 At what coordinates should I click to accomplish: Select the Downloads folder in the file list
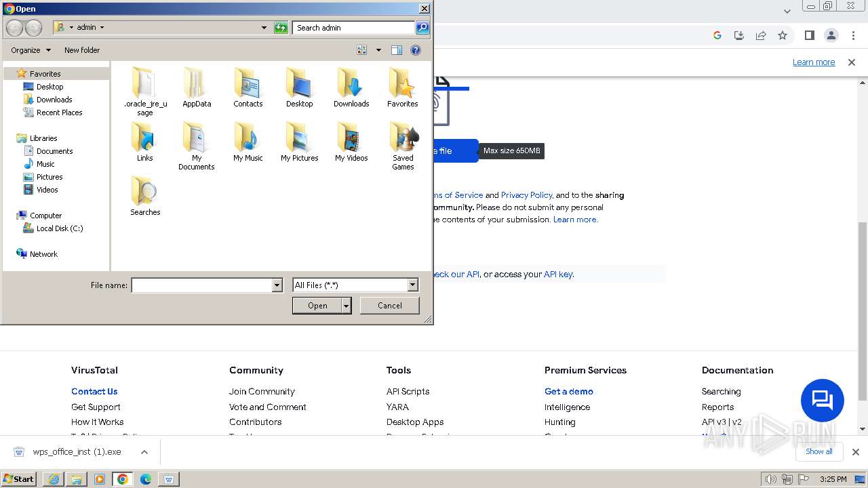pos(351,87)
